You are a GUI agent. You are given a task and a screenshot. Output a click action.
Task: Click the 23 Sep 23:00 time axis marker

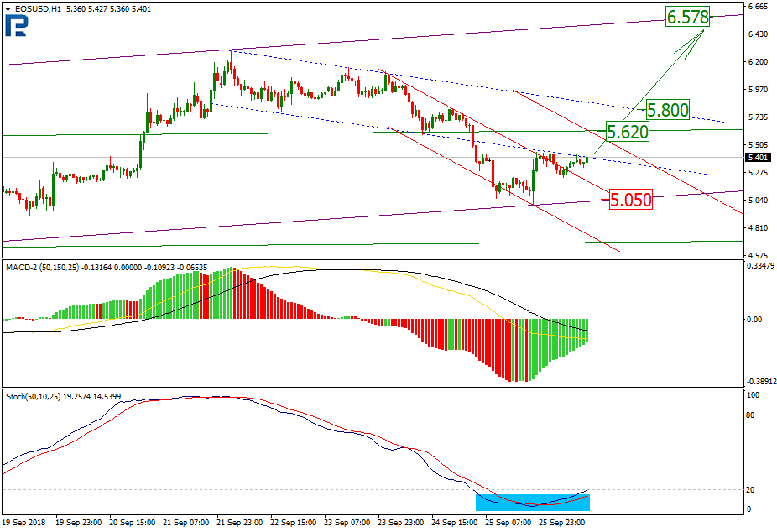tap(401, 523)
